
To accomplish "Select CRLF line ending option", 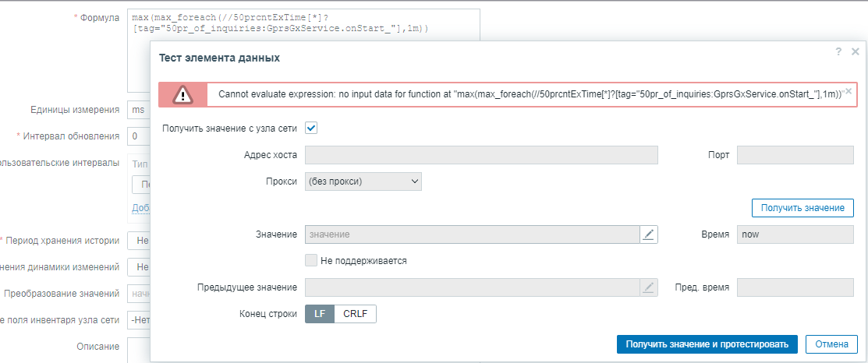I will [x=356, y=314].
